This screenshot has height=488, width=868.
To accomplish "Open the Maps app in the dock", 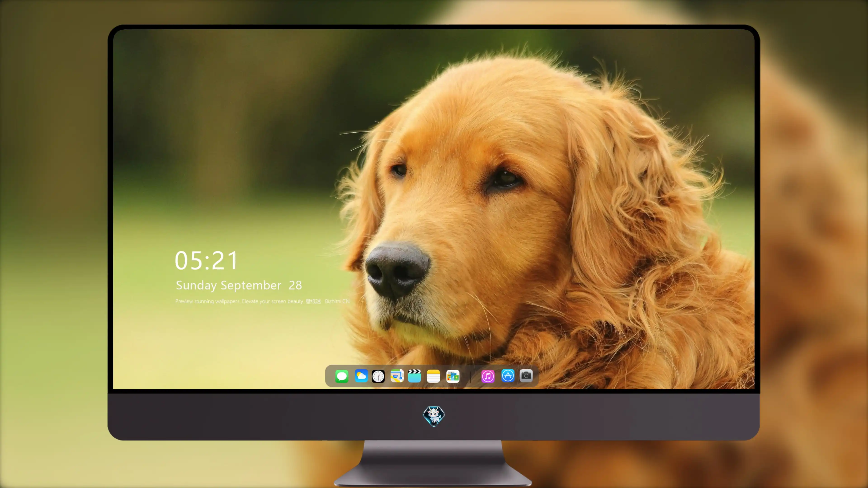I will (397, 376).
